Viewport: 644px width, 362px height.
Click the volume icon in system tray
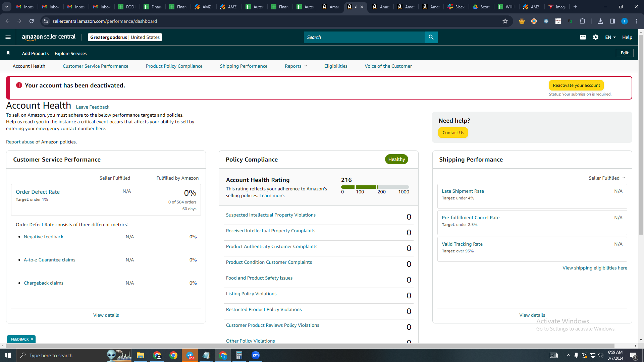[600, 355]
